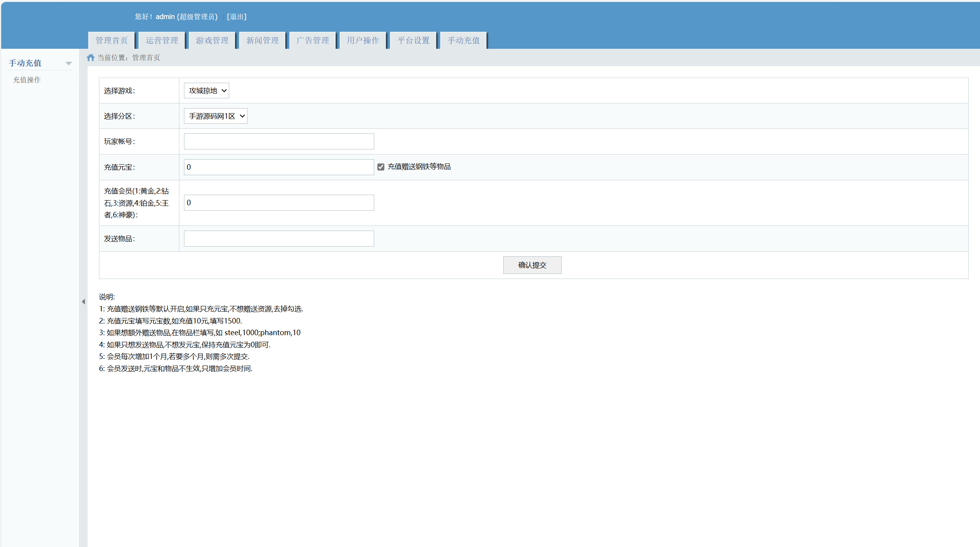Focus the 玩家帐号 input field

coord(279,142)
